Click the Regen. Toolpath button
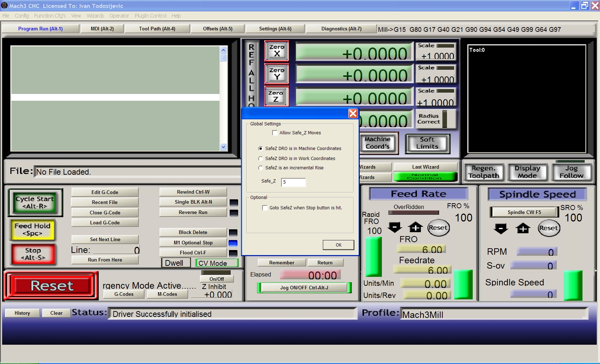This screenshot has height=364, width=600. (x=483, y=172)
